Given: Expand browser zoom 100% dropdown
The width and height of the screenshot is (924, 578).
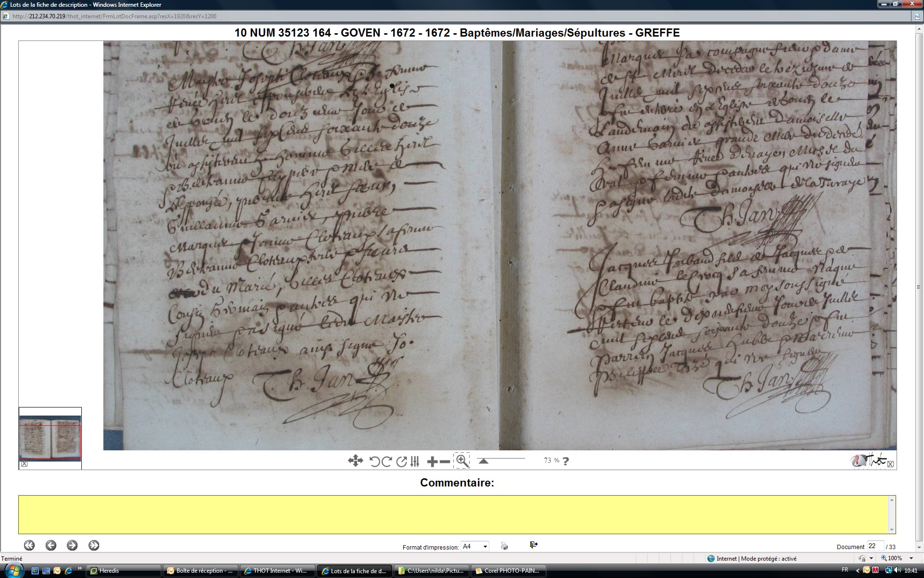Looking at the screenshot, I should coord(911,558).
